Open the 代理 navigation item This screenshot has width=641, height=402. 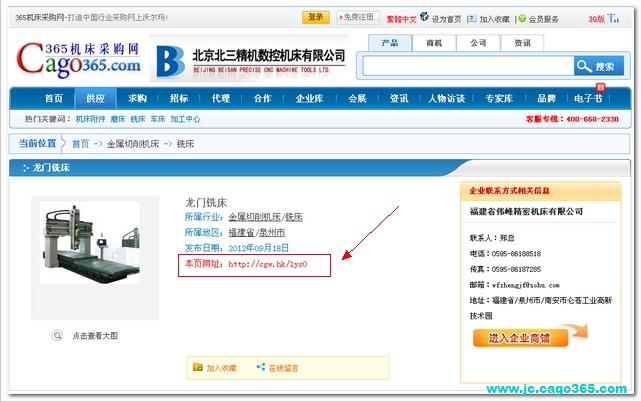point(221,99)
